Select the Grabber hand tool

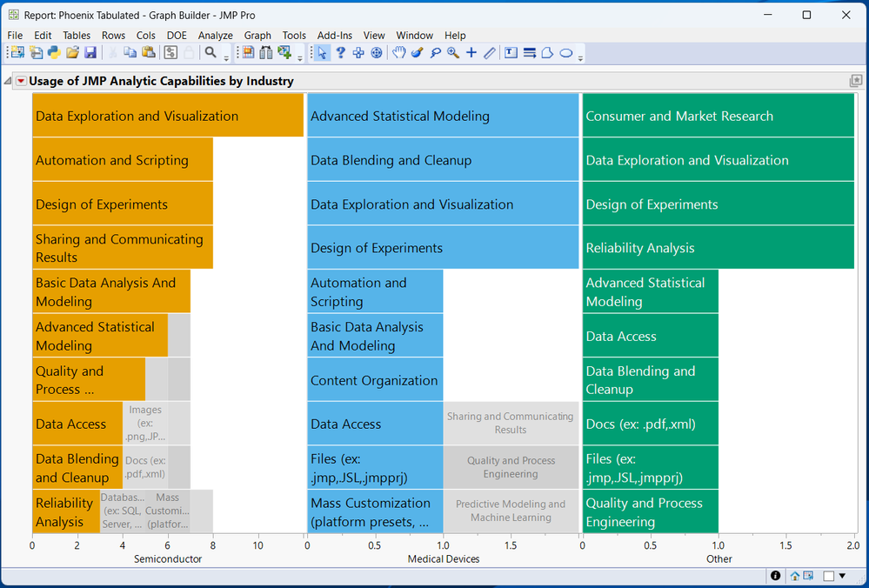(399, 53)
